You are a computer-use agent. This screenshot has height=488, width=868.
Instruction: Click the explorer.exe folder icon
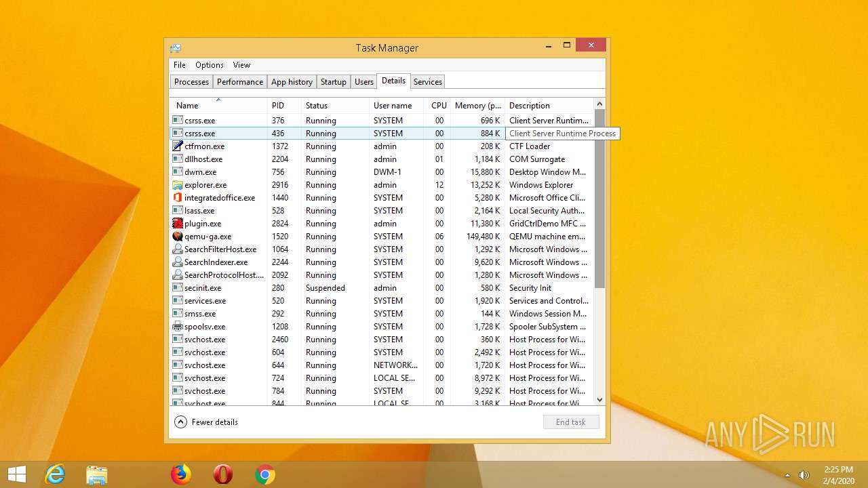point(178,184)
